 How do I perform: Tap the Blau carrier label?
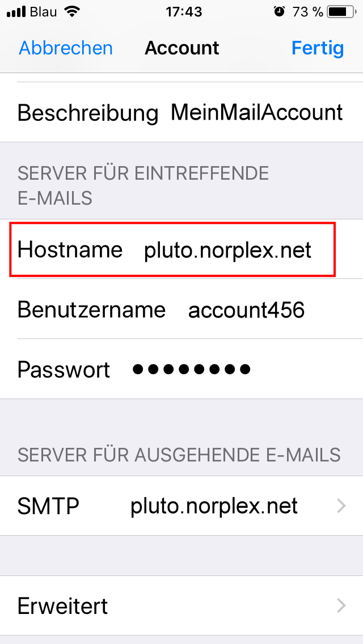(44, 12)
